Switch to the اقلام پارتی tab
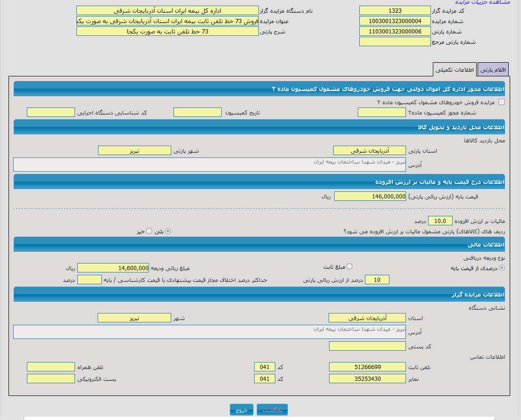Screen dimensions: 521x420 [493, 70]
